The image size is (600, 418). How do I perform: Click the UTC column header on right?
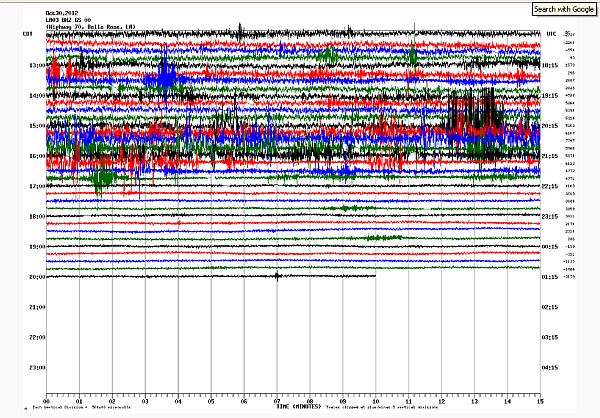click(551, 34)
